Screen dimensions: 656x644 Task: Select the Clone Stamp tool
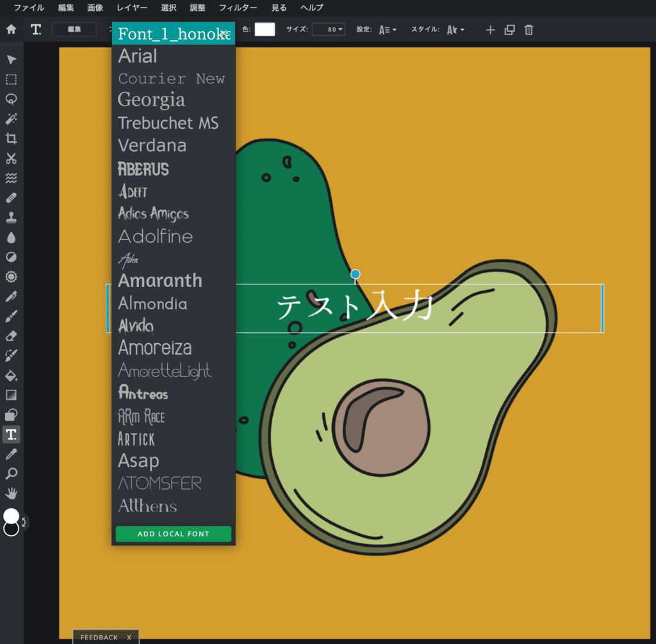(11, 217)
